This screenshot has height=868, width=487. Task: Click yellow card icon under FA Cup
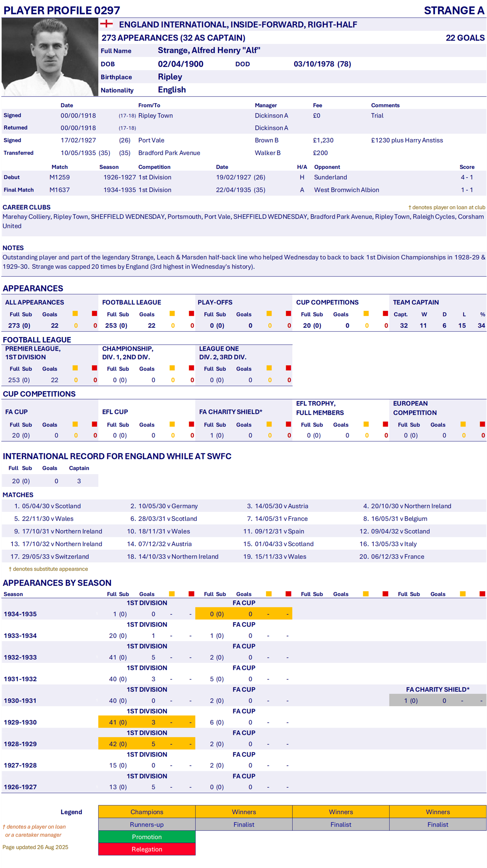pyautogui.click(x=75, y=424)
